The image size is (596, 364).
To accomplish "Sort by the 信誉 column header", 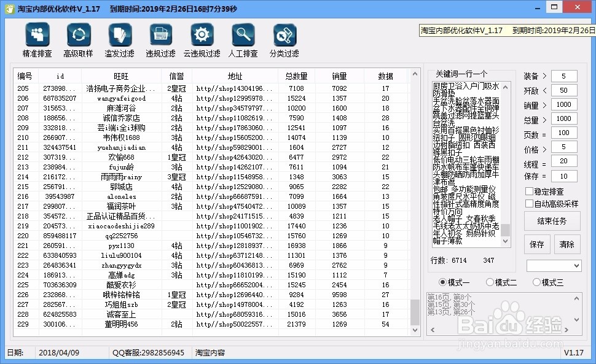I will click(x=176, y=76).
